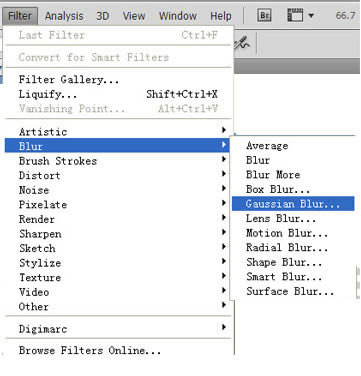Expand the Pixelate filter submenu
The width and height of the screenshot is (361, 376).
(x=117, y=204)
